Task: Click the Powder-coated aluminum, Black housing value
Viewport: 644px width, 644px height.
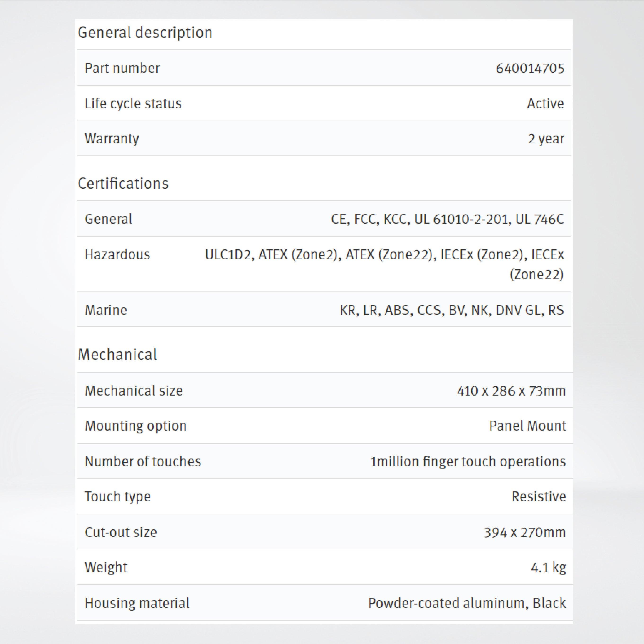Action: (467, 603)
